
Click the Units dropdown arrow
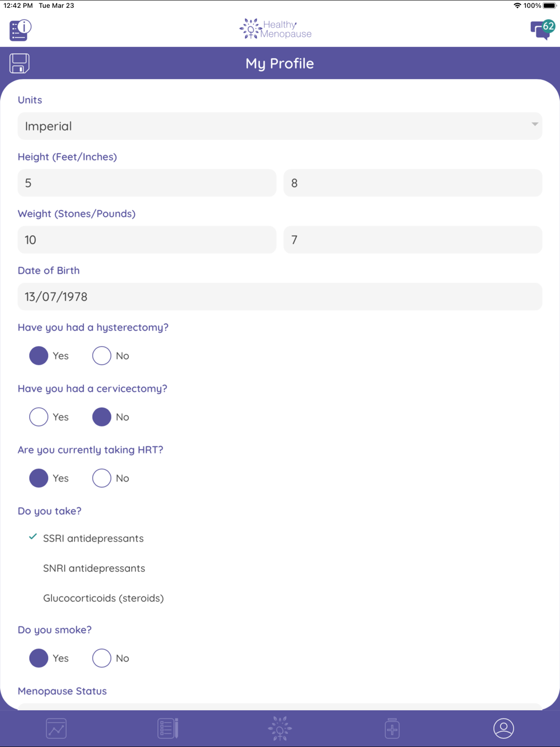pyautogui.click(x=535, y=125)
